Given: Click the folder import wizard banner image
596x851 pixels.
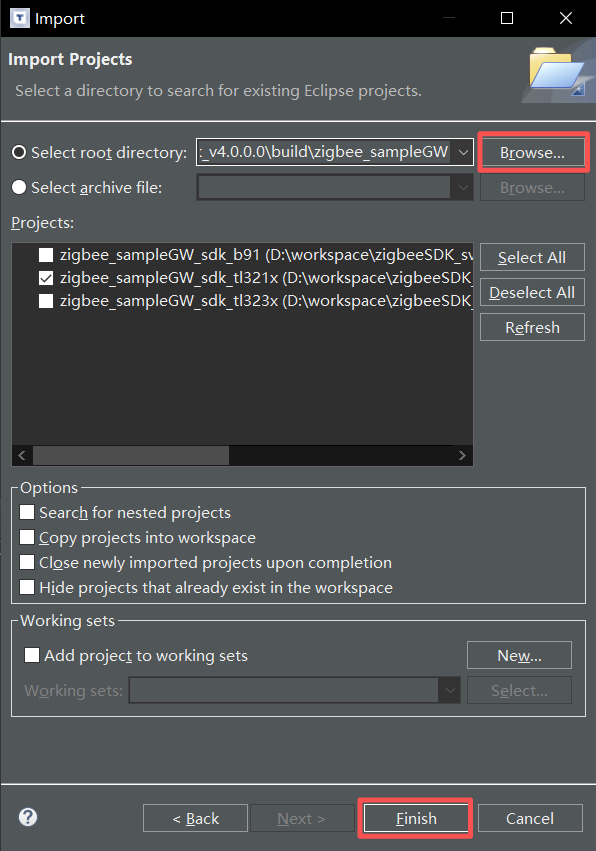Looking at the screenshot, I should (557, 72).
